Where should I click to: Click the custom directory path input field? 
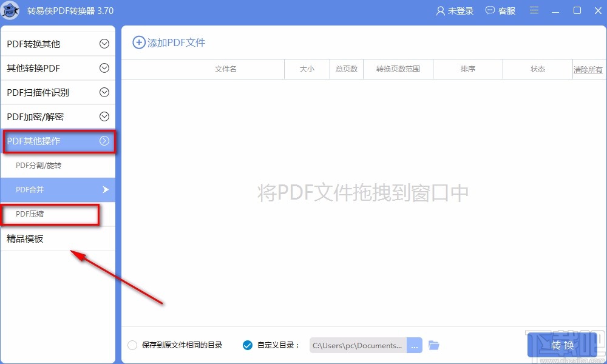(358, 345)
